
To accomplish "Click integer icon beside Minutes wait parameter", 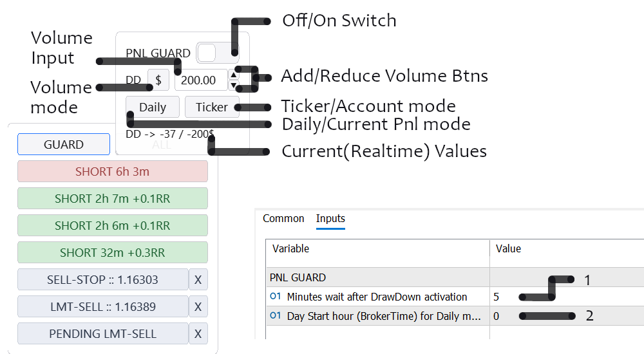I will [276, 297].
